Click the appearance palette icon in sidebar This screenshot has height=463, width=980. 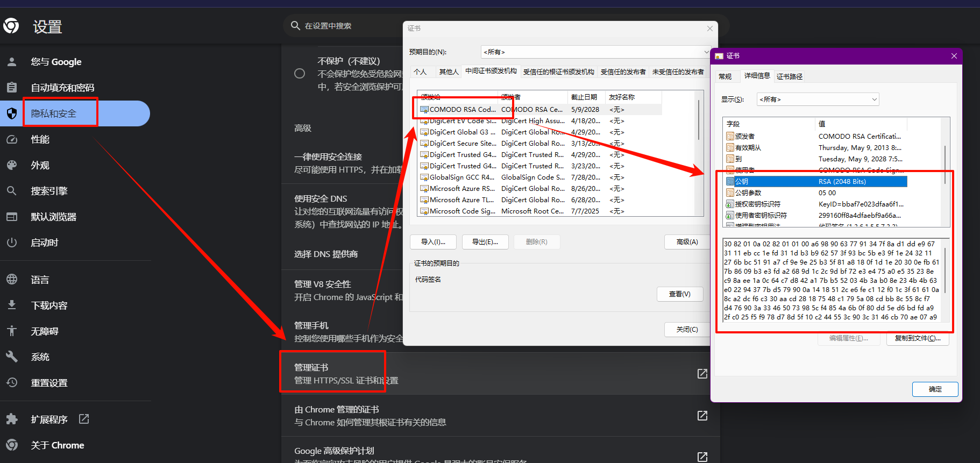tap(12, 165)
